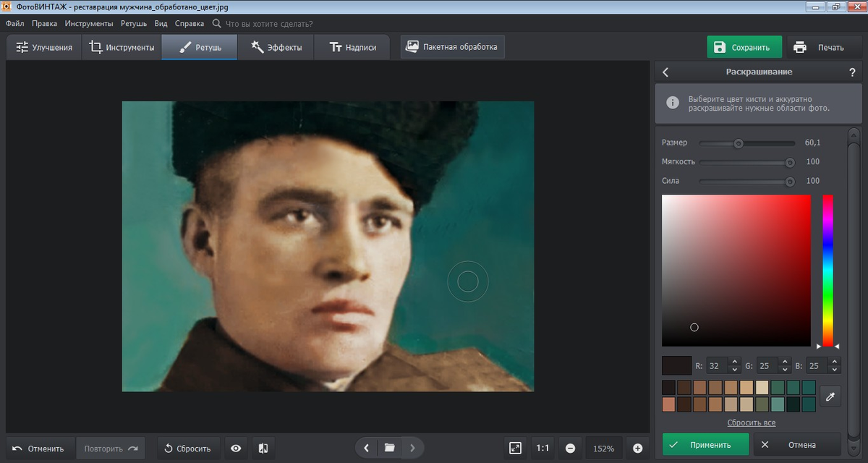Select the Ретушь tab with brush icon
The image size is (868, 463).
(199, 47)
